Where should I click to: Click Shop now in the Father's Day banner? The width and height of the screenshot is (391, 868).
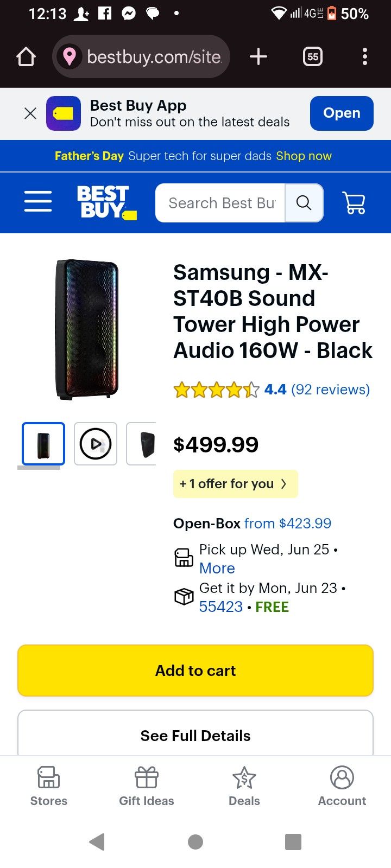304,156
